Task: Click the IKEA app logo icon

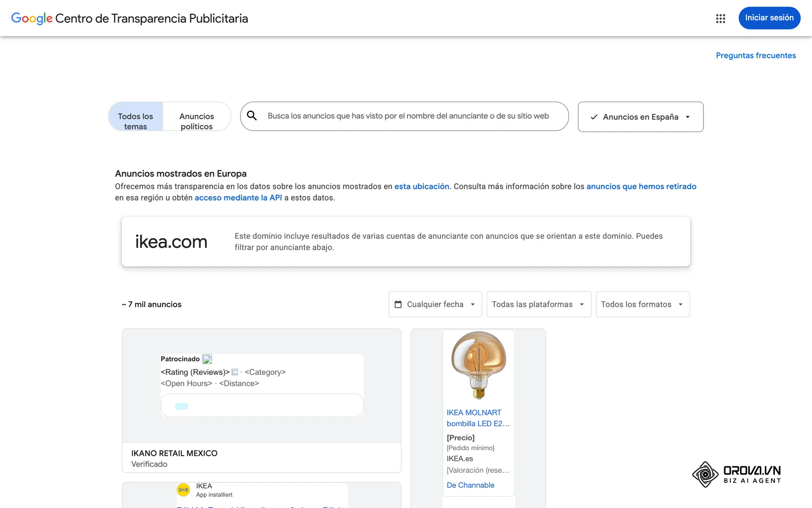Action: 183,490
